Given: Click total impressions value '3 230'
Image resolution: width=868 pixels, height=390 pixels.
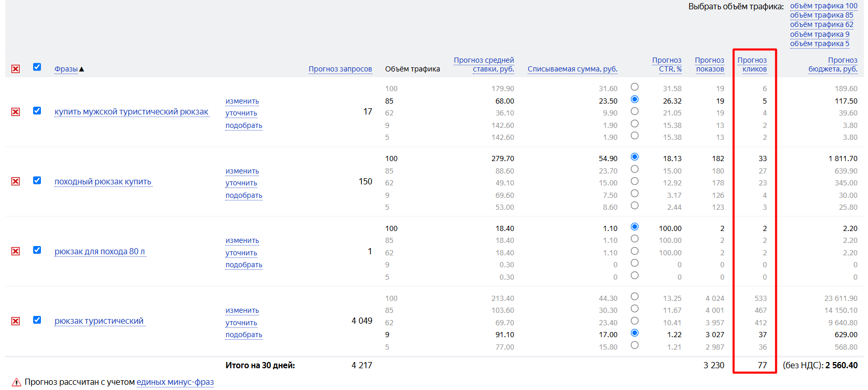Looking at the screenshot, I should click(x=714, y=365).
